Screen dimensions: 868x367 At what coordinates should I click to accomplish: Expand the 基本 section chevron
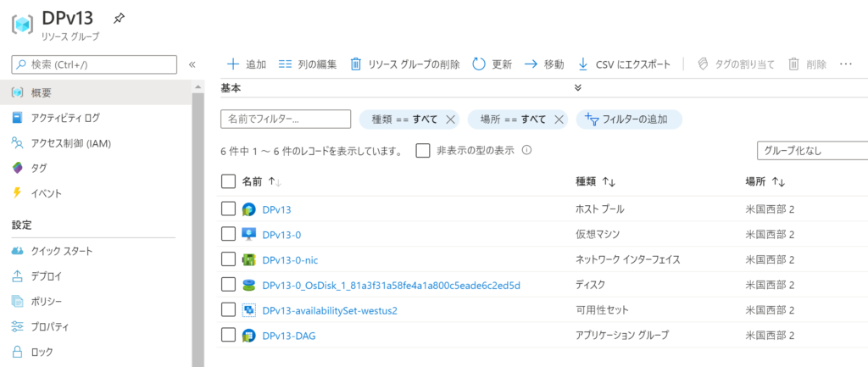point(578,87)
